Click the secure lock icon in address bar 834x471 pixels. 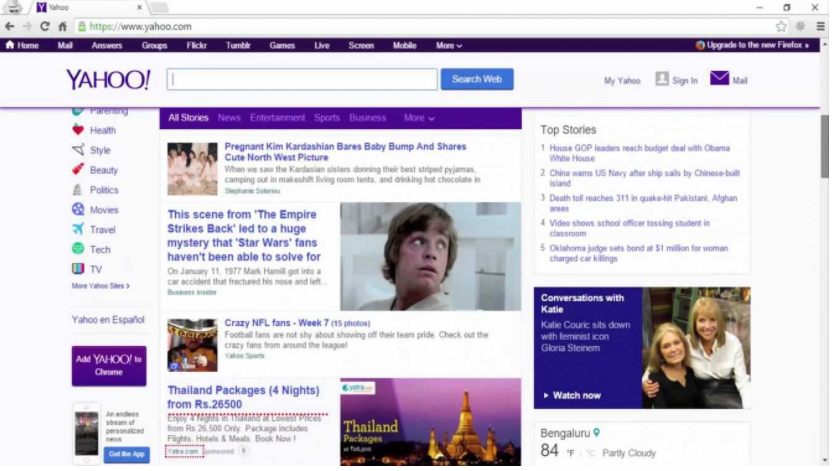tap(81, 26)
